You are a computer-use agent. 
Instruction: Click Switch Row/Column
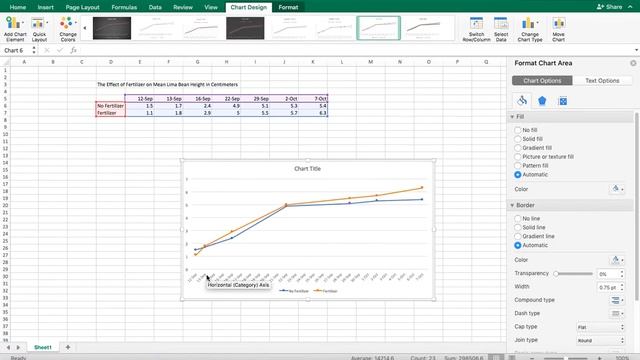476,29
